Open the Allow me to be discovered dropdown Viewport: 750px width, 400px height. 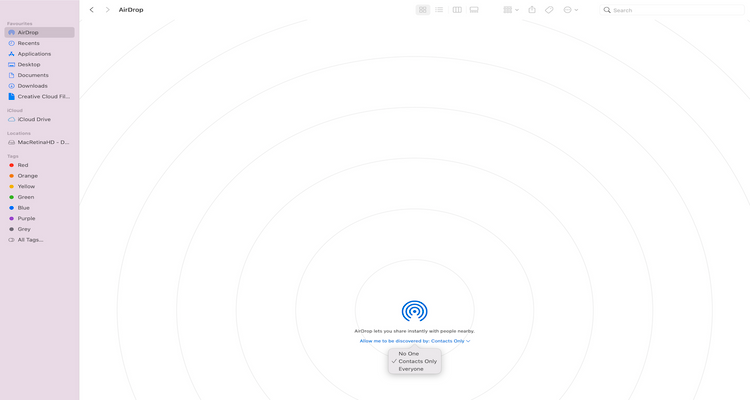415,341
